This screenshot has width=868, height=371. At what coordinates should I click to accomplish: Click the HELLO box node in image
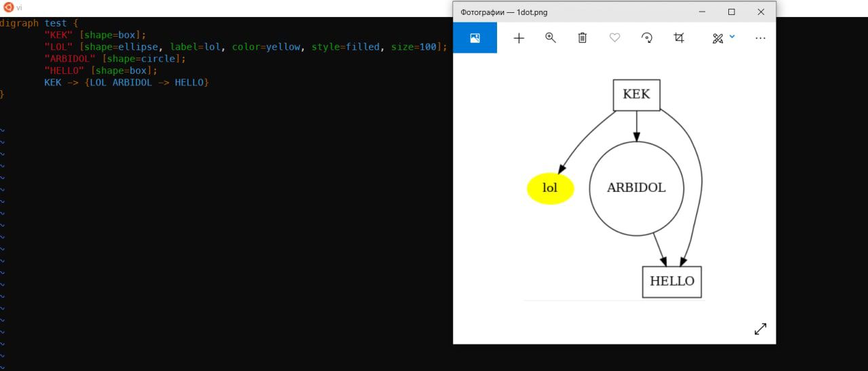click(672, 281)
